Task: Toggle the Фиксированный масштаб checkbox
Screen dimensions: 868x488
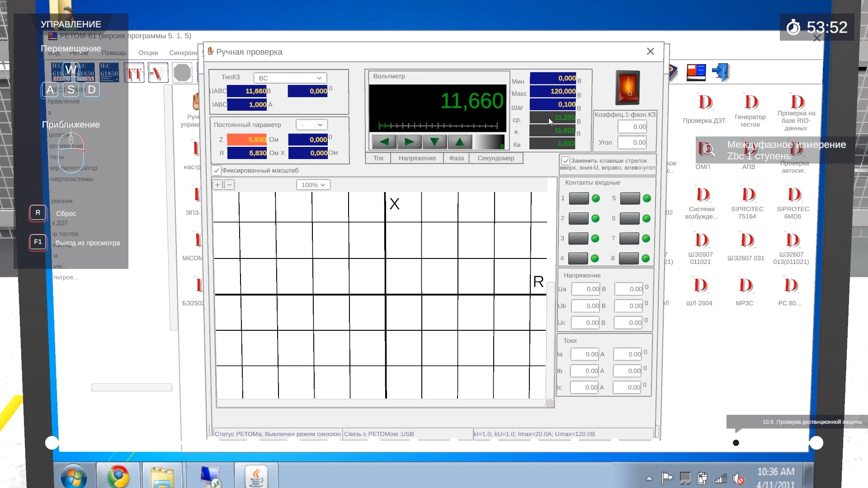Action: click(216, 171)
